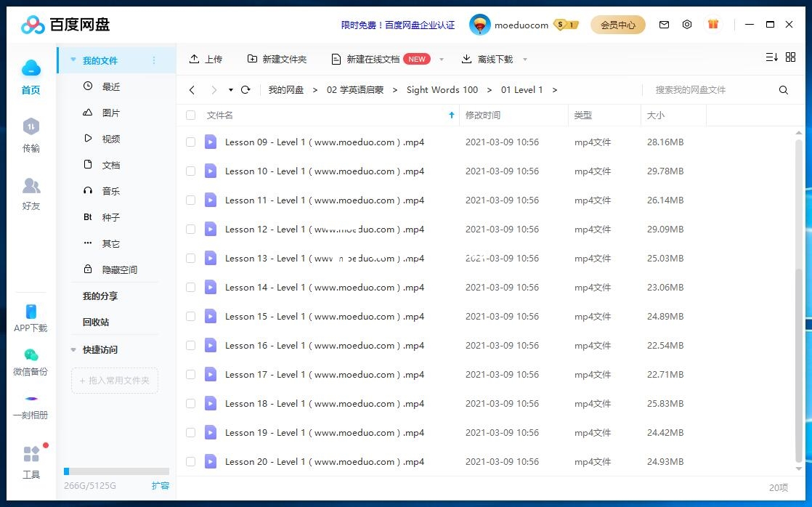Click the 会员中心 membership button
Viewport: 812px width, 507px height.
click(x=618, y=24)
